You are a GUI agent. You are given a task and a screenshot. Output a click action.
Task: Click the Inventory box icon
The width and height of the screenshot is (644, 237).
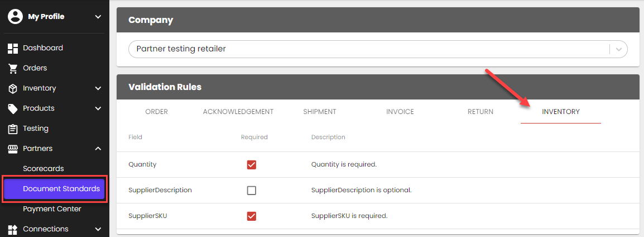click(13, 88)
